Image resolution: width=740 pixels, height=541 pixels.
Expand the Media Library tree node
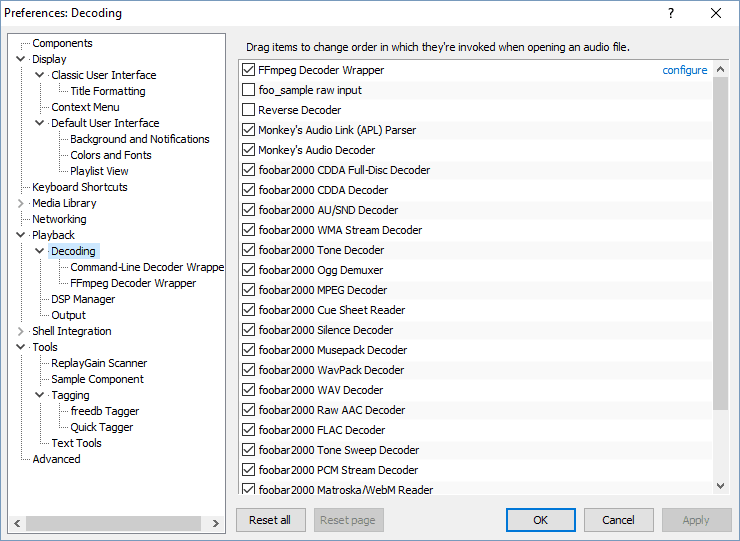click(x=21, y=204)
